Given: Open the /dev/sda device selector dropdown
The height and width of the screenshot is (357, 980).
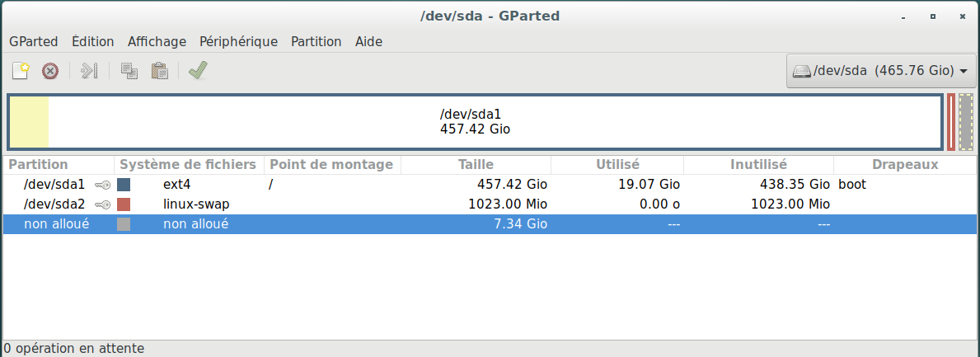Looking at the screenshot, I should tap(880, 71).
